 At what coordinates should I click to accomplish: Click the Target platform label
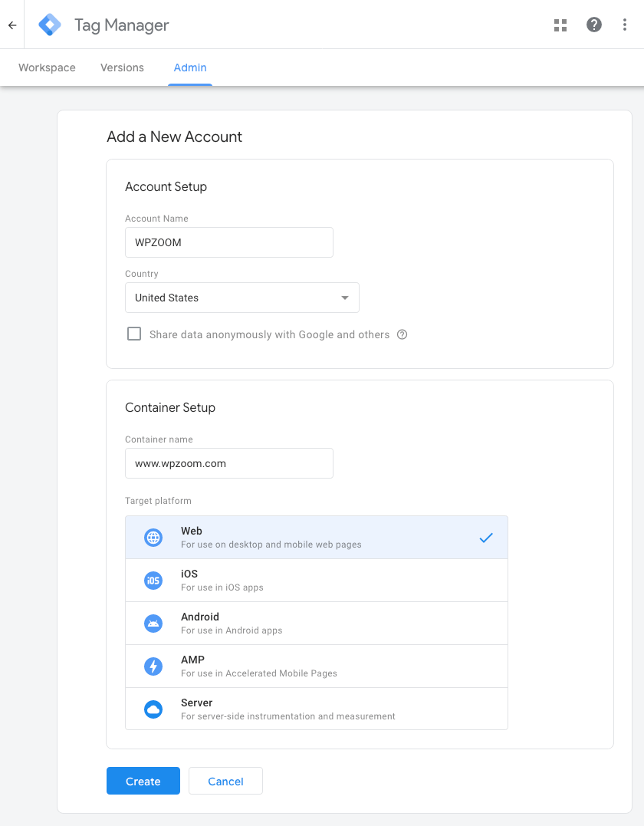click(x=158, y=501)
